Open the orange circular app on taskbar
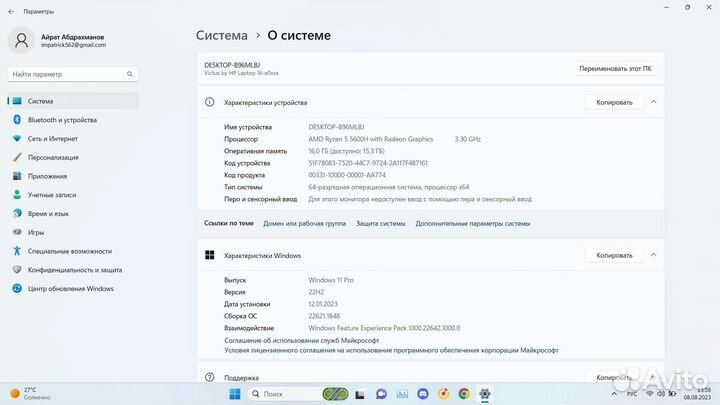Screen dimensions: 720x405 443,394
